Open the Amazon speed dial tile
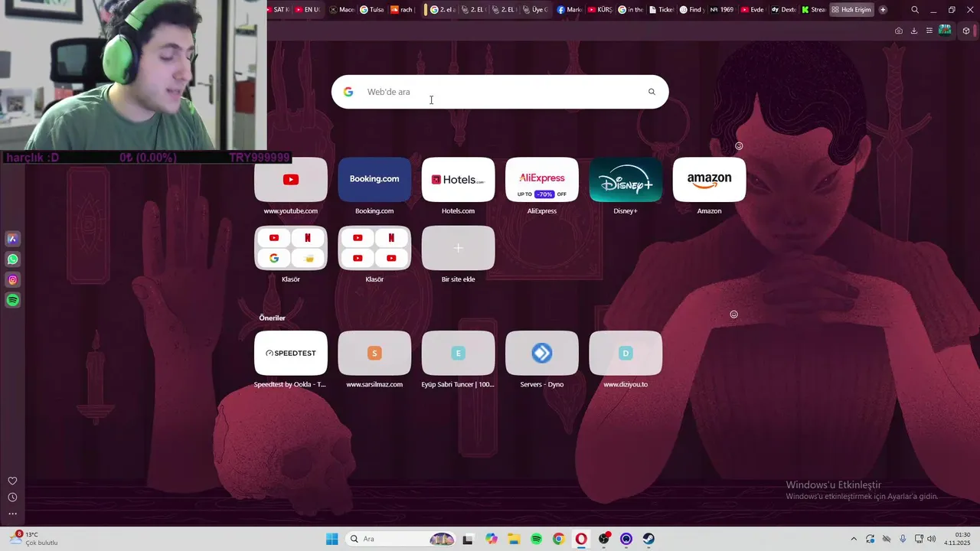The image size is (980, 551). coord(709,180)
